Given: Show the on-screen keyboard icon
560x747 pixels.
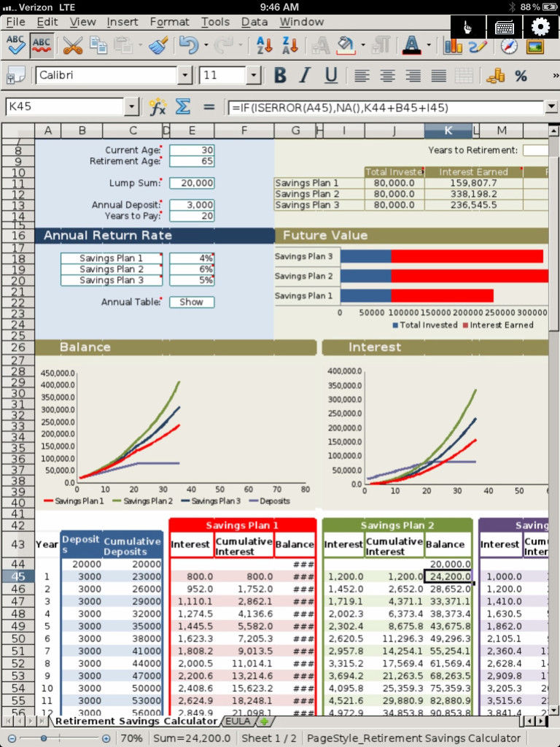Looking at the screenshot, I should 505,27.
